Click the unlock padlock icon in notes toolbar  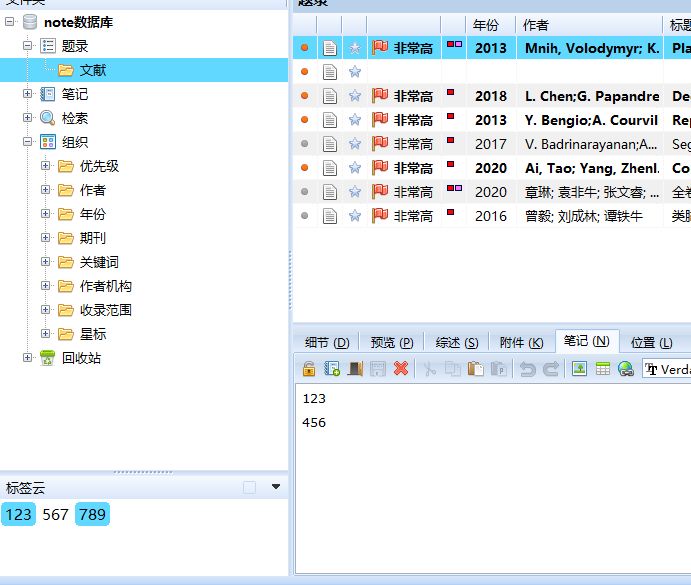(x=309, y=369)
